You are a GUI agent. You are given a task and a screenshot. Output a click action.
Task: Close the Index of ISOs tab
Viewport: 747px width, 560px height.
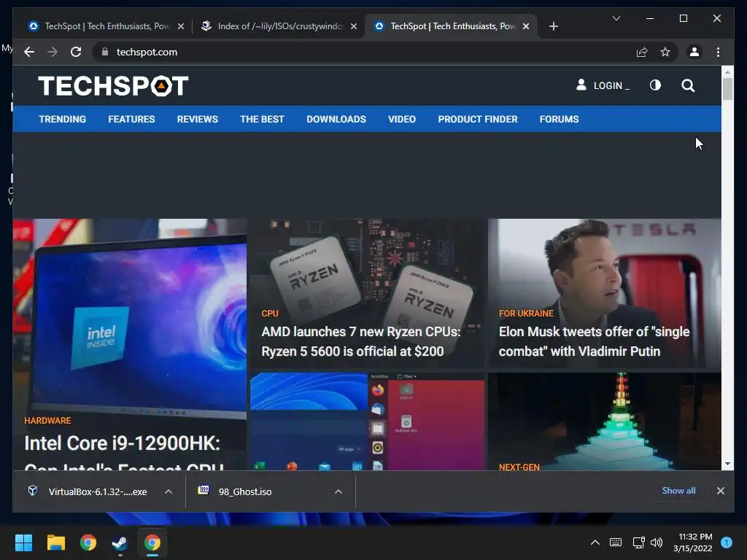coord(354,26)
